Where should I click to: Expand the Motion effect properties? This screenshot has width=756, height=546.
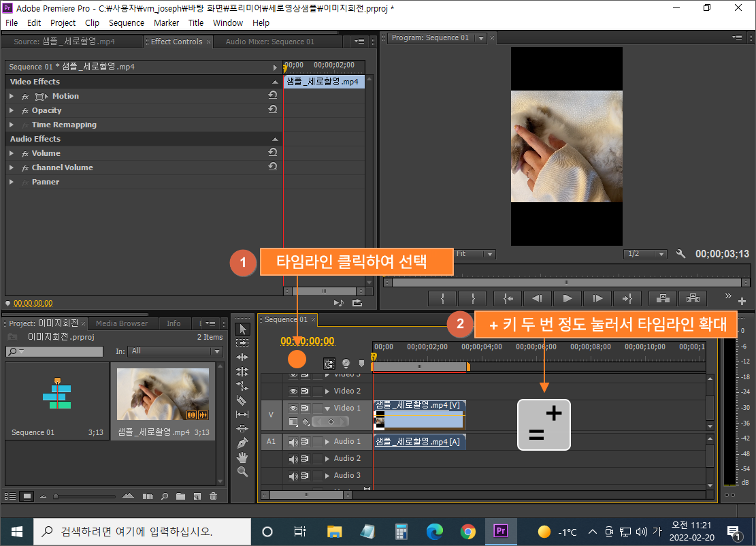12,96
